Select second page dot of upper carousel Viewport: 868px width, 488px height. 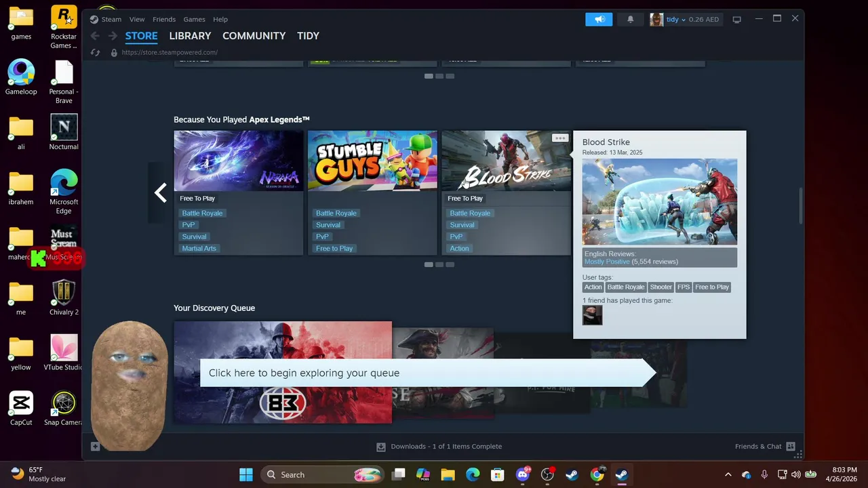click(x=439, y=76)
